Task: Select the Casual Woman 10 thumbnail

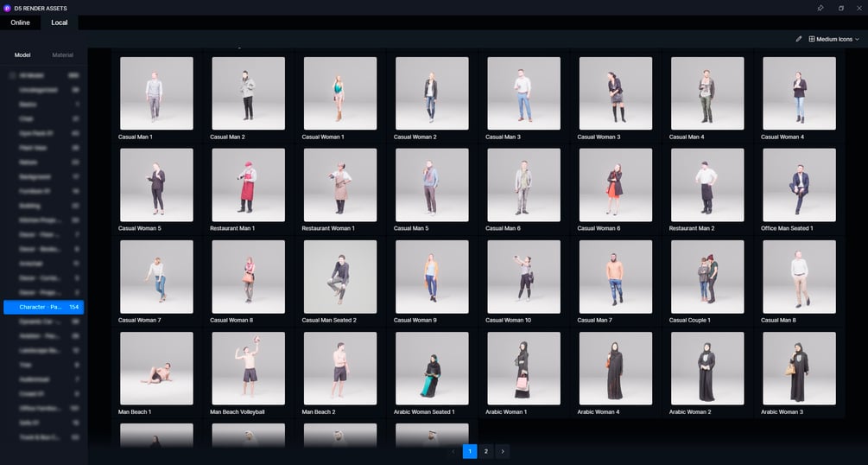Action: [523, 277]
